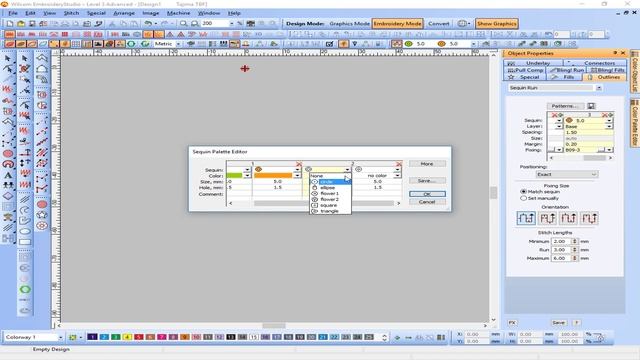The width and height of the screenshot is (640, 360).
Task: Switch to the Underlay tab
Action: 533,63
